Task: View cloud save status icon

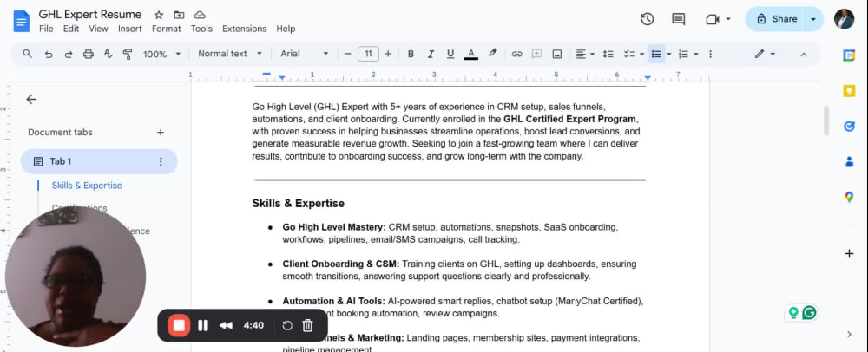Action: point(200,15)
